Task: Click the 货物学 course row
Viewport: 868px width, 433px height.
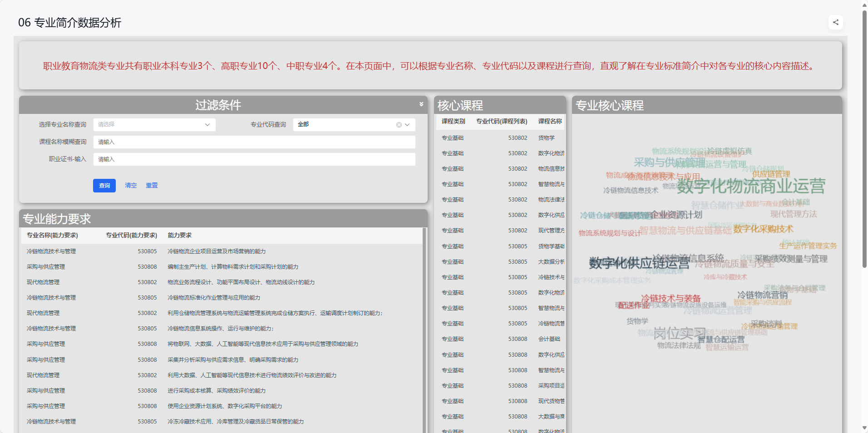Action: (500, 138)
